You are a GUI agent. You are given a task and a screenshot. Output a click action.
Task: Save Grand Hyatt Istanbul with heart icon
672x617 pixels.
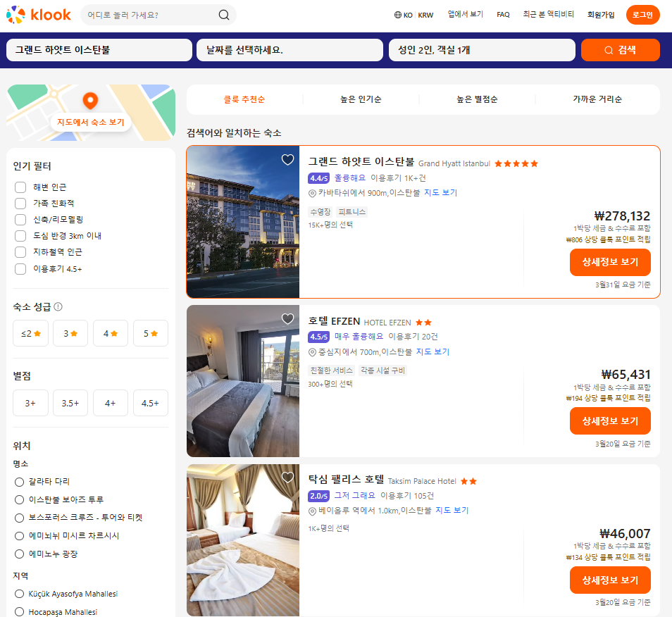click(287, 160)
